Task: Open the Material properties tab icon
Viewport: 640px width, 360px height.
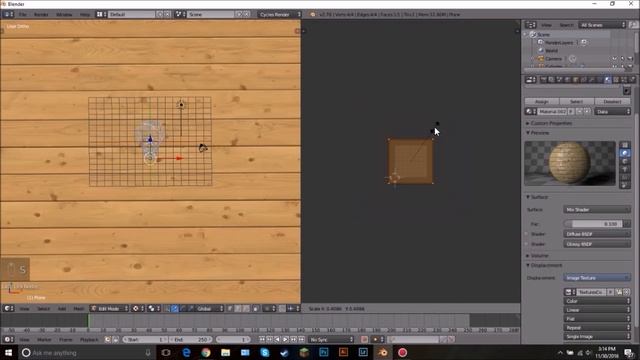Action: click(608, 80)
